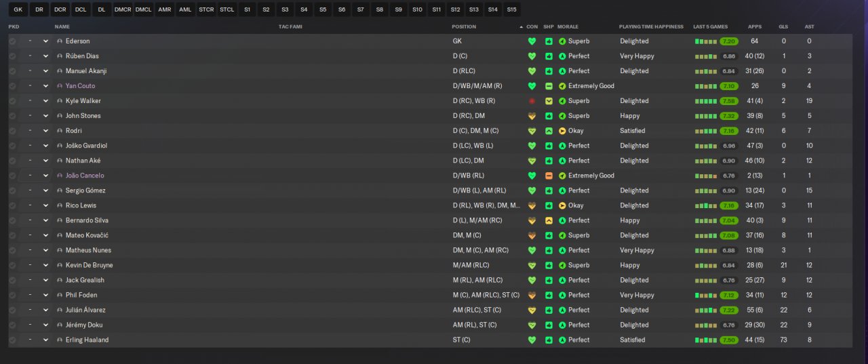Click Bernardo Silva's yellow sharpness icon

[549, 220]
